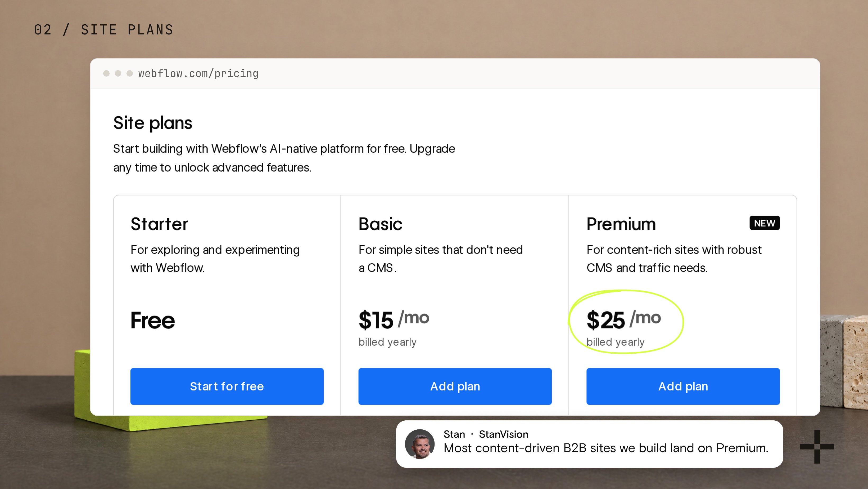Viewport: 868px width, 489px height.
Task: Click the 02 / SITE PLANS header
Action: pyautogui.click(x=104, y=30)
